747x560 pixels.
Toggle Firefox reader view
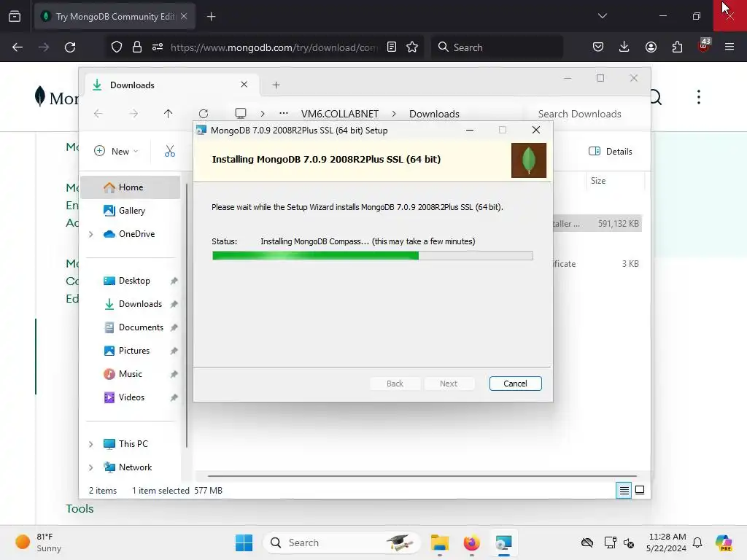tap(392, 47)
